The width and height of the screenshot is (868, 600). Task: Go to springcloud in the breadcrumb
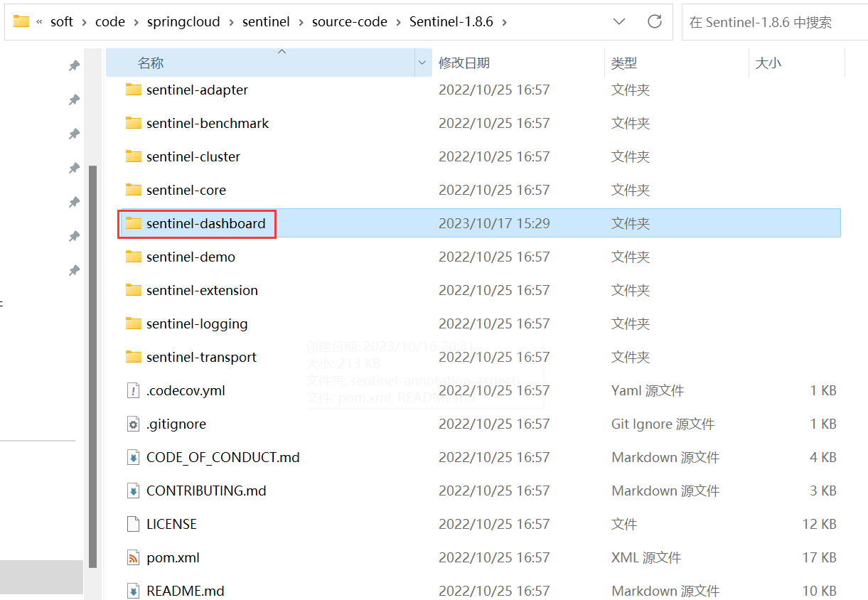184,22
